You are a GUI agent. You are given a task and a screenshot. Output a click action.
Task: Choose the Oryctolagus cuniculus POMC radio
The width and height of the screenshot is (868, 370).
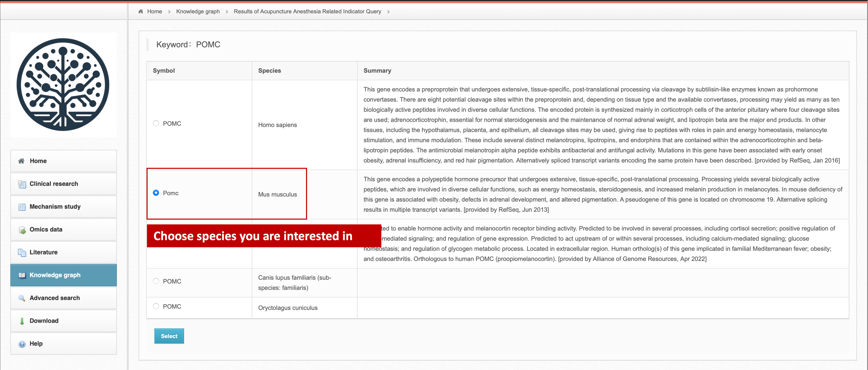point(156,306)
